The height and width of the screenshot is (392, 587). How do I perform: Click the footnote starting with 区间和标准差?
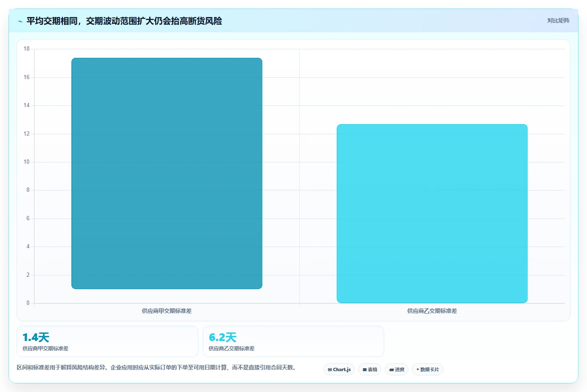[x=157, y=367]
